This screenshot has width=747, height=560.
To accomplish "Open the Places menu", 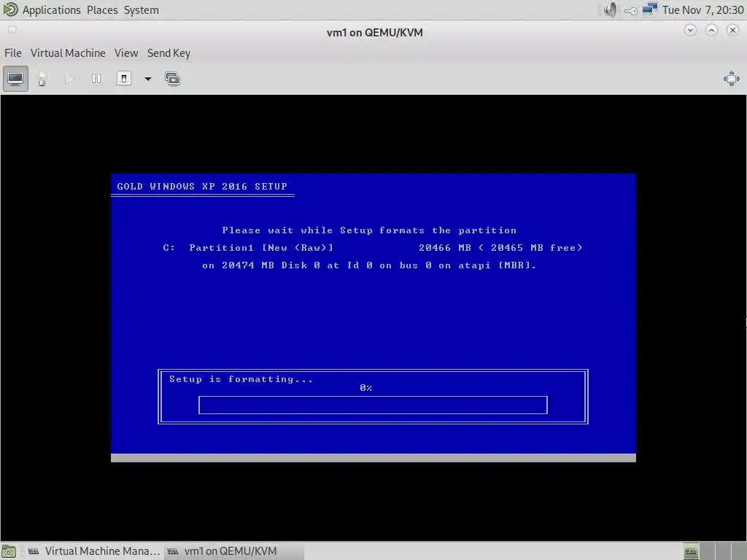I will 102,10.
